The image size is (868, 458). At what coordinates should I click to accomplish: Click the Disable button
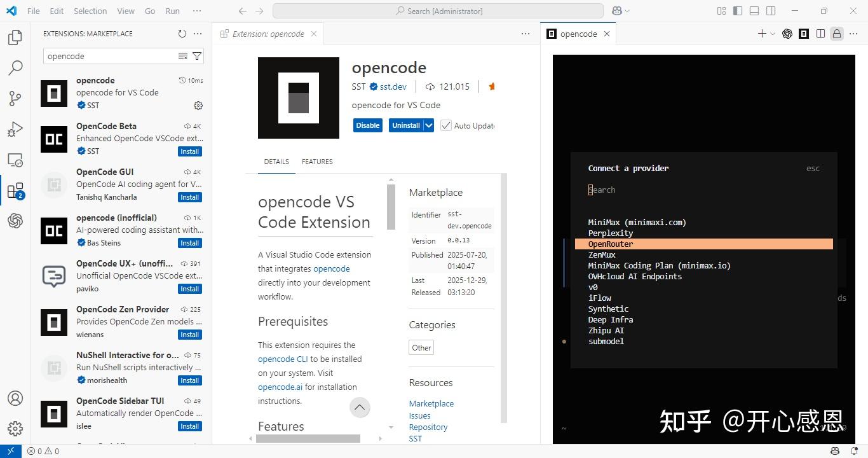pos(367,125)
